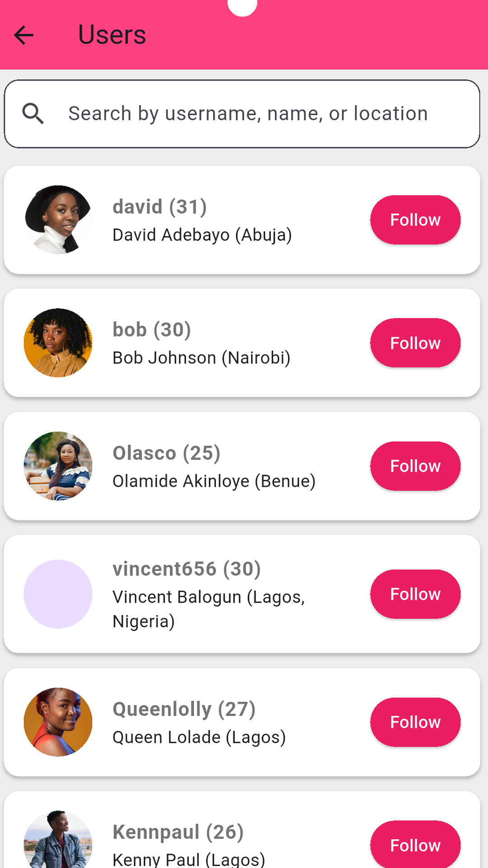This screenshot has height=868, width=488.
Task: Follow user vincent656
Action: pyautogui.click(x=415, y=594)
